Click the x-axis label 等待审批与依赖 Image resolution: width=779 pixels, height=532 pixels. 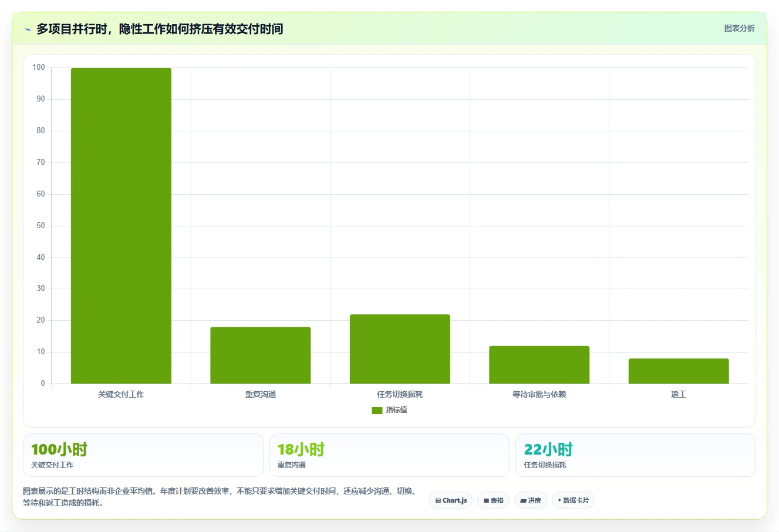539,394
